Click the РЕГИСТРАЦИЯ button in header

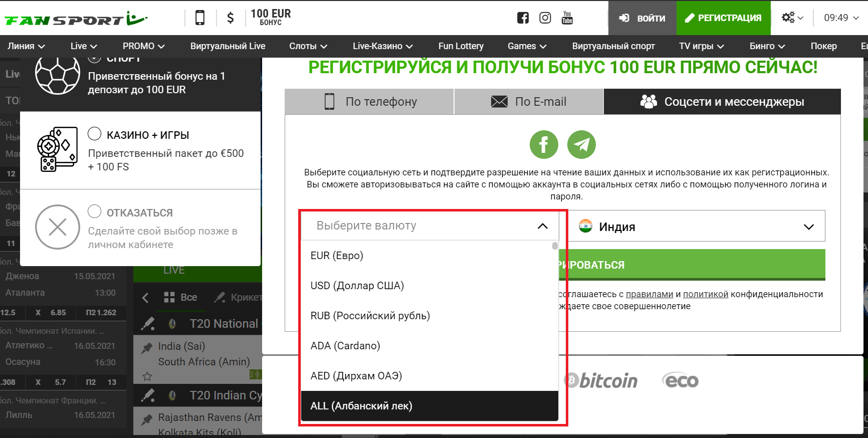coord(724,18)
